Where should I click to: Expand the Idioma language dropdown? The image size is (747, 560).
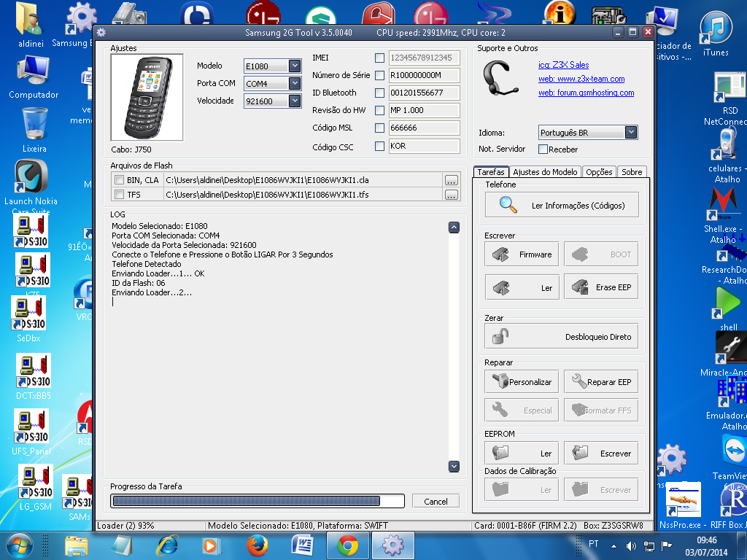tap(631, 133)
